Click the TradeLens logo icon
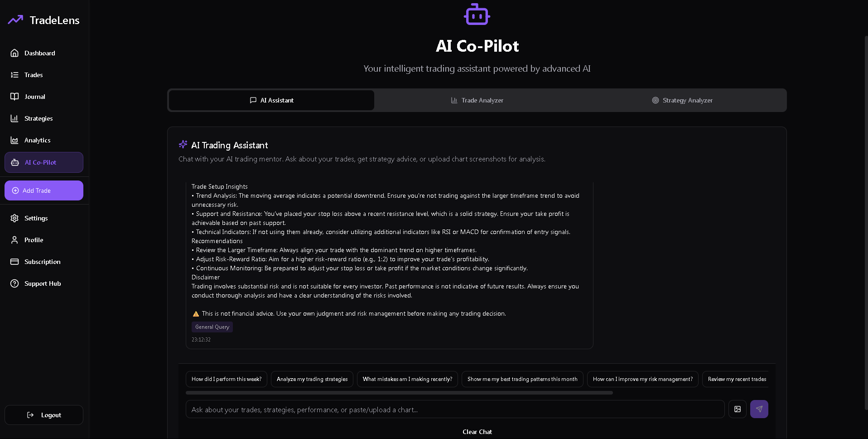The height and width of the screenshot is (439, 868). [15, 20]
